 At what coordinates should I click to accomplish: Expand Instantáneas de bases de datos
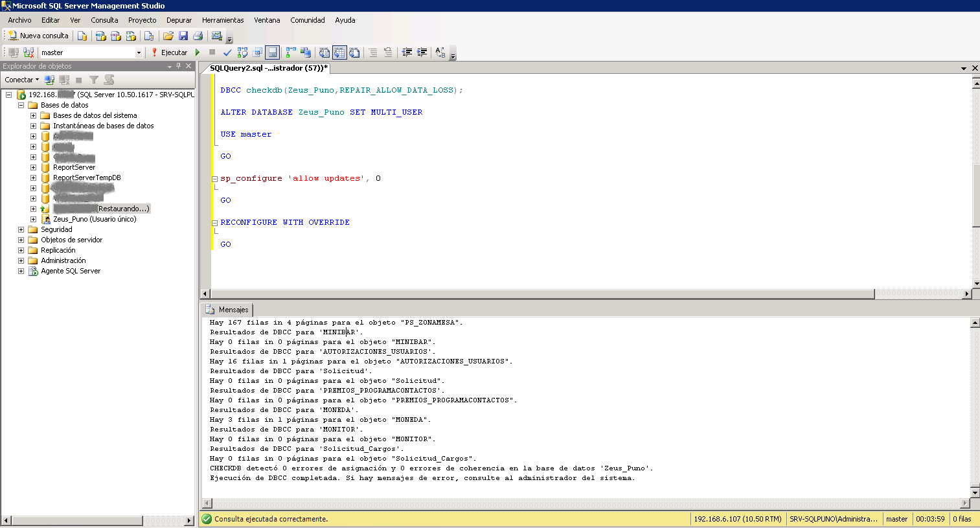coord(33,126)
